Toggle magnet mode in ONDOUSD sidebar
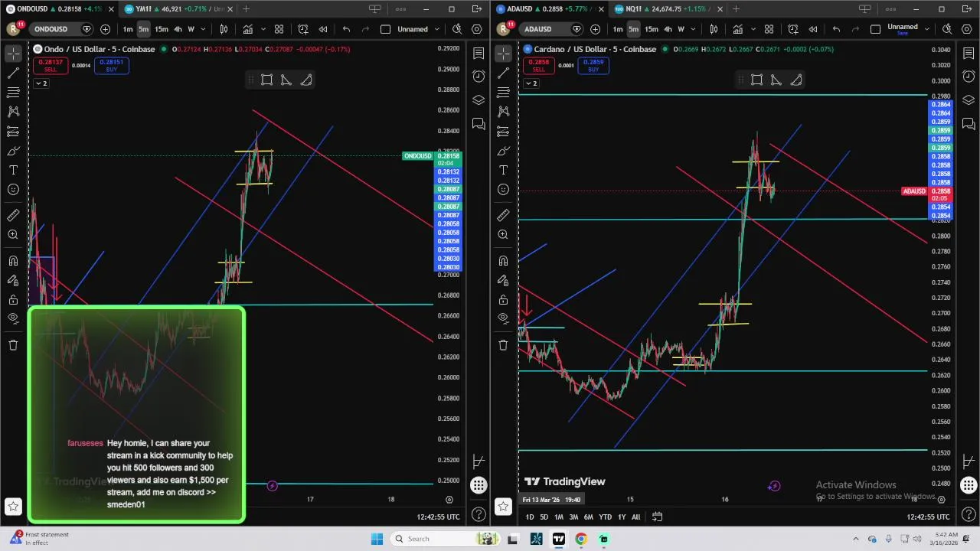Image resolution: width=980 pixels, height=551 pixels. [x=13, y=261]
